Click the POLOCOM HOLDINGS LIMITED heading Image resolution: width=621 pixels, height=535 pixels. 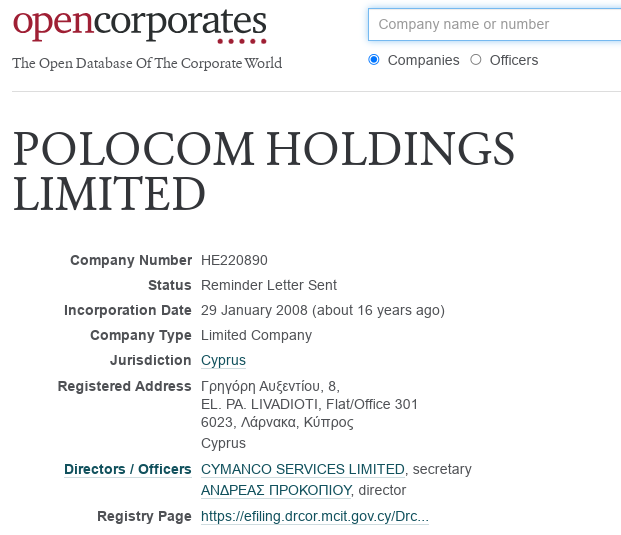[264, 170]
